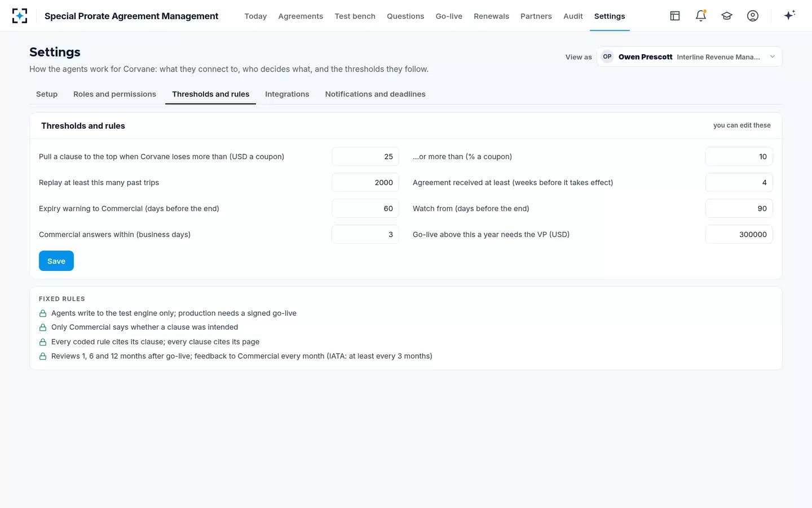Open the Renewals menu
812x508 pixels.
(x=491, y=16)
